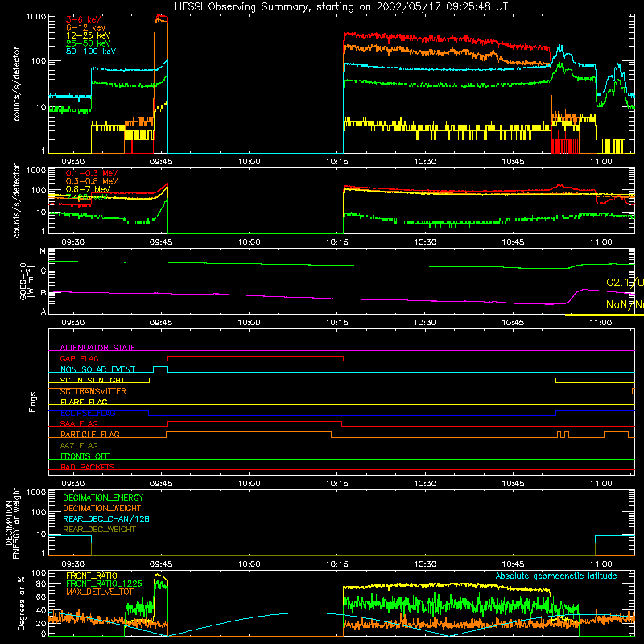Image resolution: width=644 pixels, height=644 pixels.
Task: Select the red 3-6 keV legend label
Action: click(83, 19)
